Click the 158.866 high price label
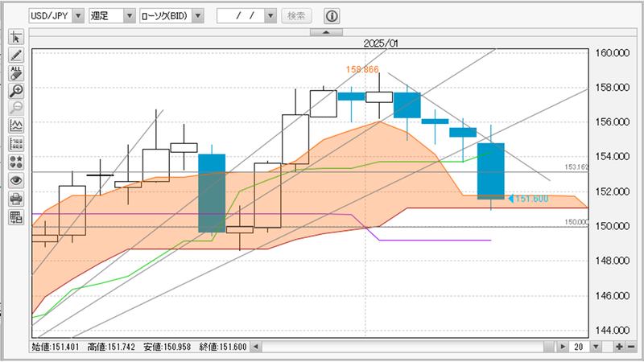This screenshot has width=644, height=362. (362, 69)
